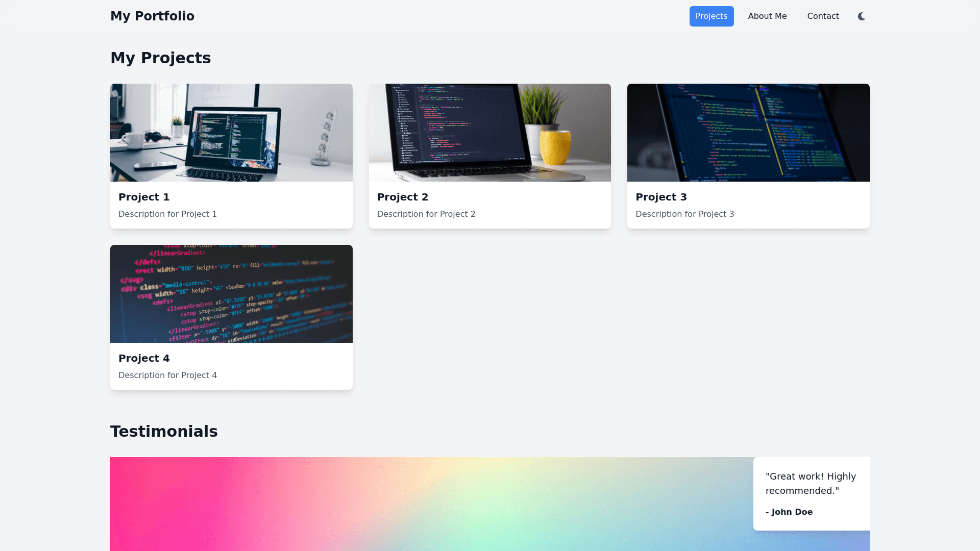
Task: Select the Projects navigation item
Action: point(712,16)
